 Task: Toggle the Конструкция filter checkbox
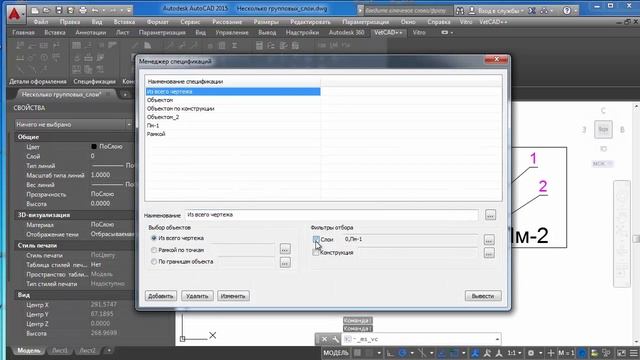click(x=316, y=253)
